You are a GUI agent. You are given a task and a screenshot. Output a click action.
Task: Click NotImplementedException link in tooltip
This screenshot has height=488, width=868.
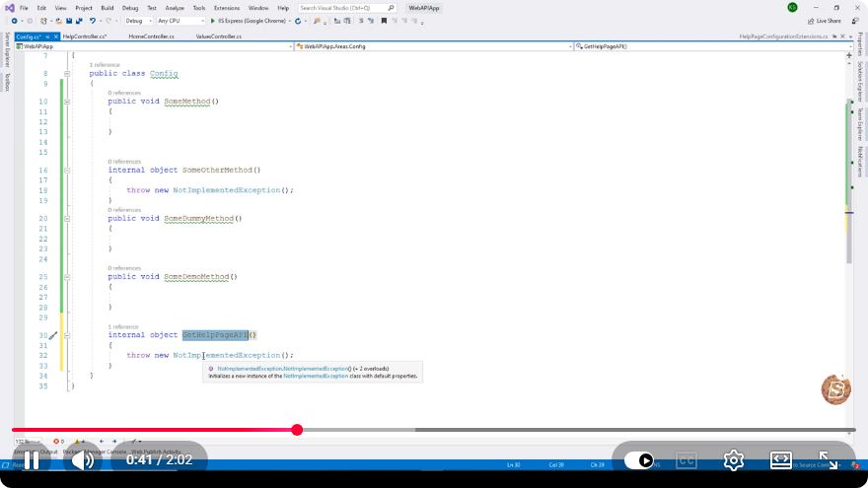[316, 376]
